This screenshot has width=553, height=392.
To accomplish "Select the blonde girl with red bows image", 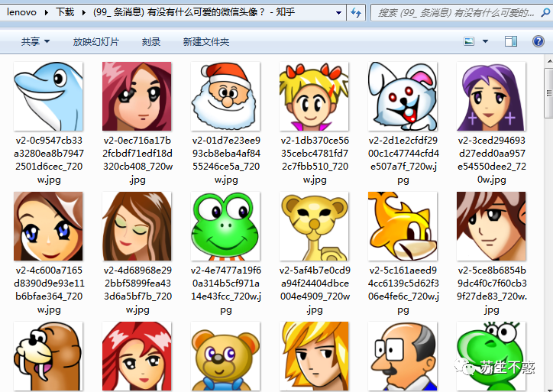I will pyautogui.click(x=314, y=96).
